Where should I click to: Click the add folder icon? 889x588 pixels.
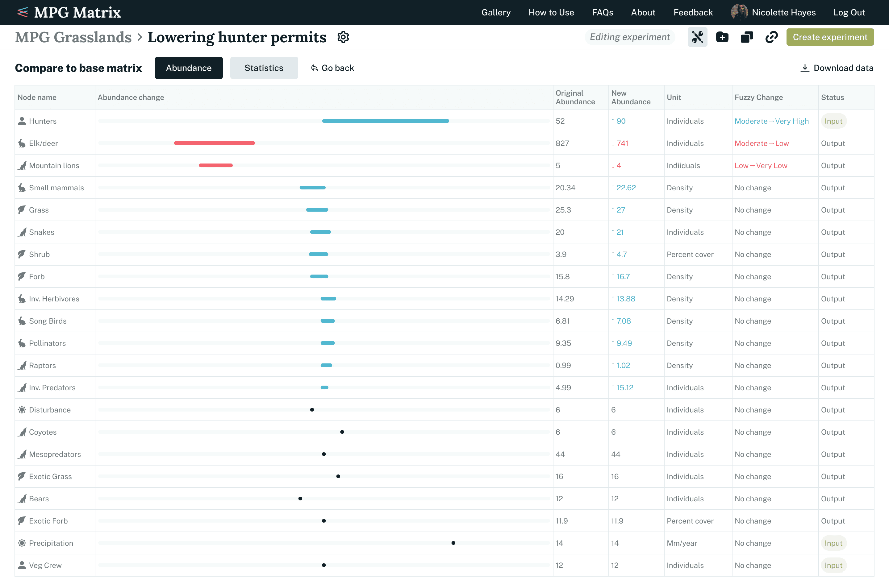click(x=722, y=37)
